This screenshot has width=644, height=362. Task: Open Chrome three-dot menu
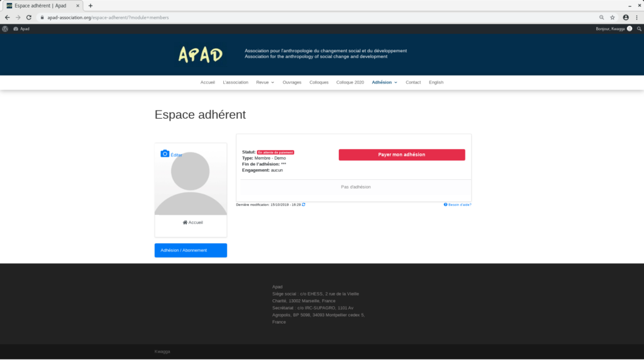tap(636, 18)
